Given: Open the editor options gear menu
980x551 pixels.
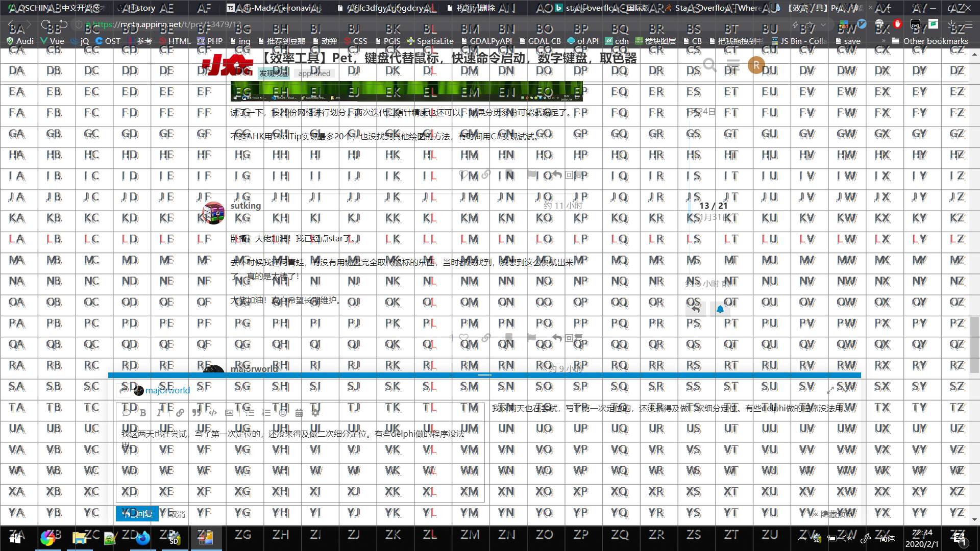Looking at the screenshot, I should [x=315, y=413].
